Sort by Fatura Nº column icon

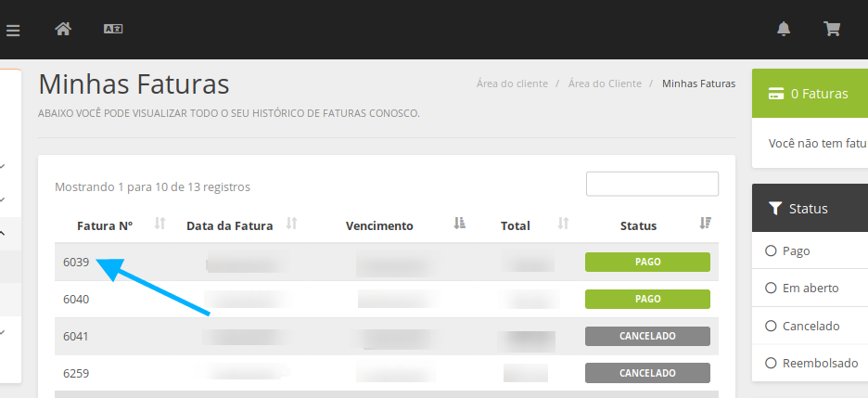(x=160, y=224)
